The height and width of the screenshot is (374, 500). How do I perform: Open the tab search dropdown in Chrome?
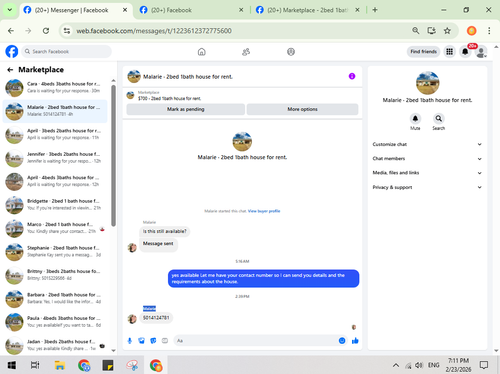click(x=10, y=10)
